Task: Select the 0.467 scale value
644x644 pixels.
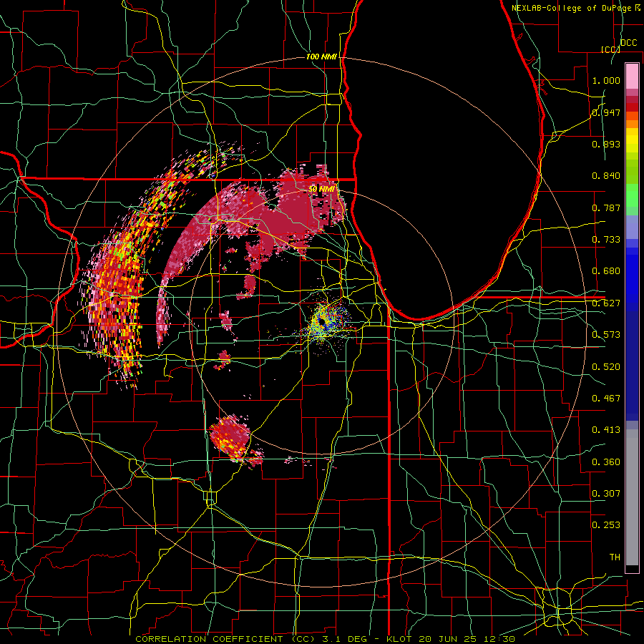Action: (x=606, y=399)
